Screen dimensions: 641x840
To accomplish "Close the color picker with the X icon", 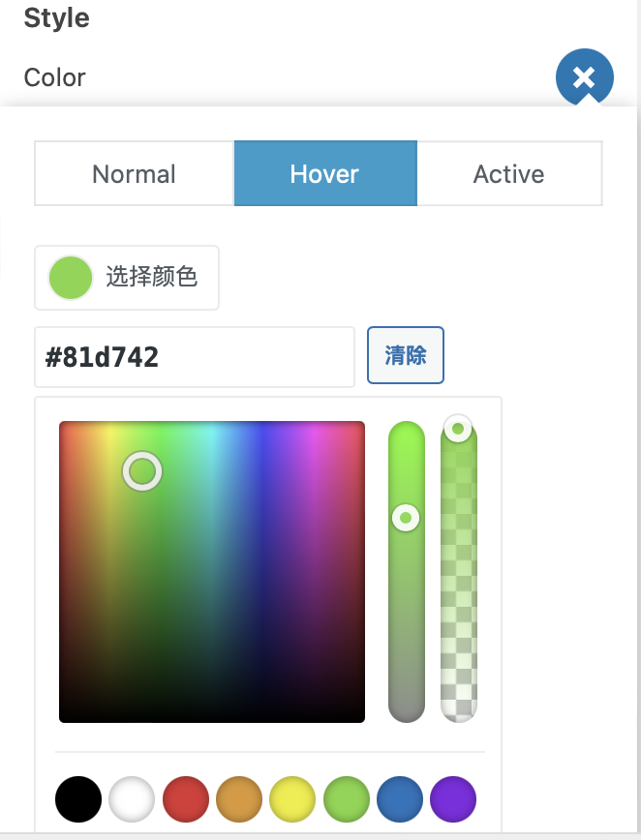I will click(x=584, y=78).
